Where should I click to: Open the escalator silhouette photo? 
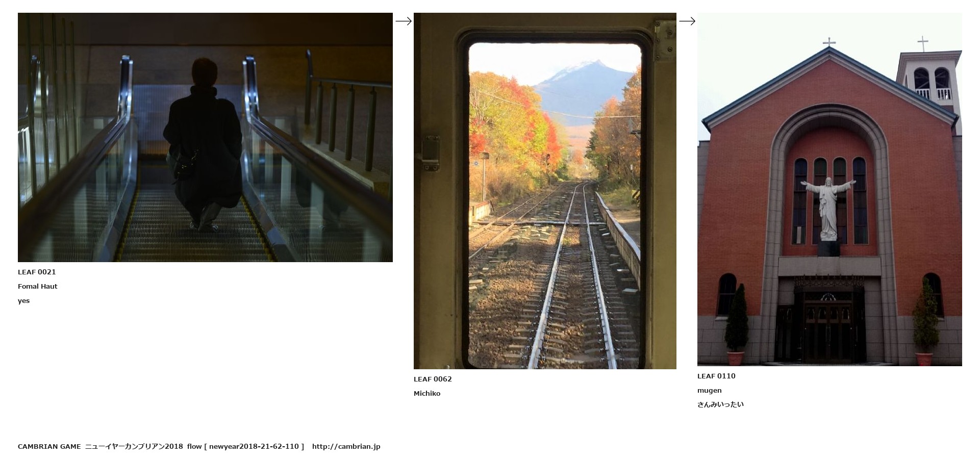click(x=205, y=137)
